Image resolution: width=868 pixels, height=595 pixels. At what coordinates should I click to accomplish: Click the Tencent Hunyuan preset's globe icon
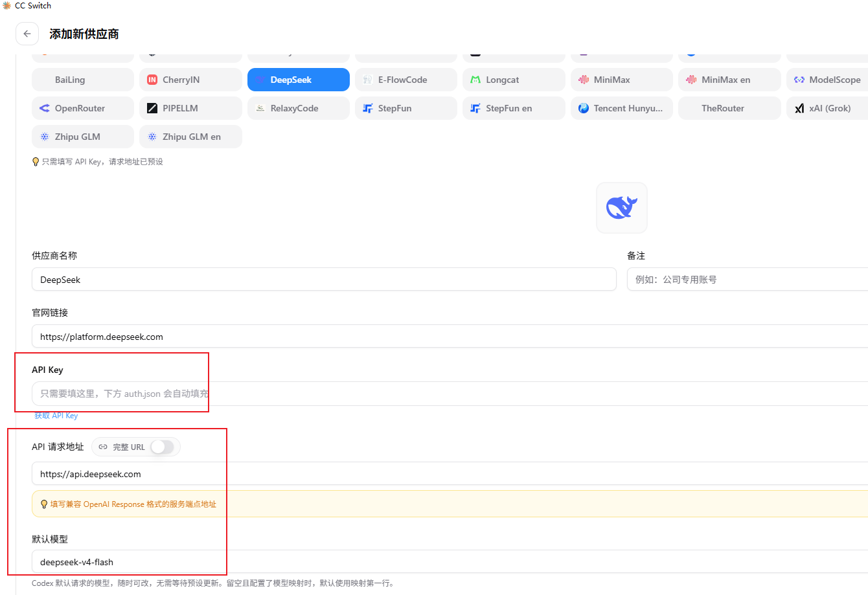click(x=584, y=108)
